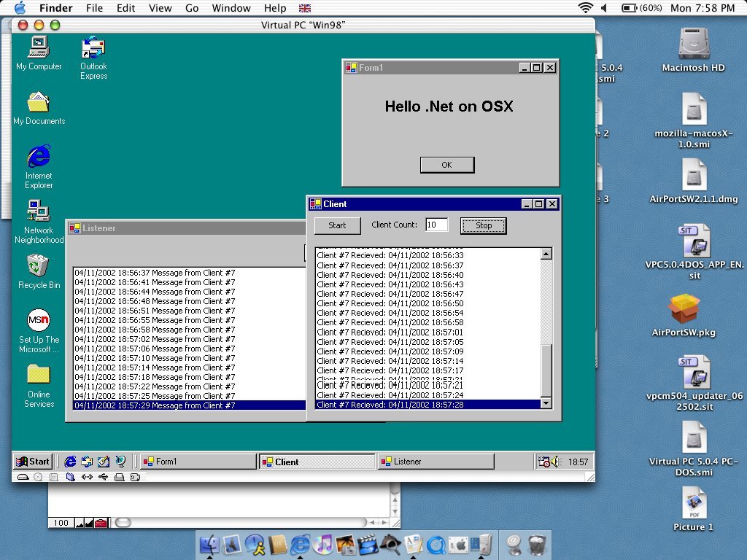The width and height of the screenshot is (747, 560).
Task: Open Network Neighborhood icon
Action: (x=39, y=222)
